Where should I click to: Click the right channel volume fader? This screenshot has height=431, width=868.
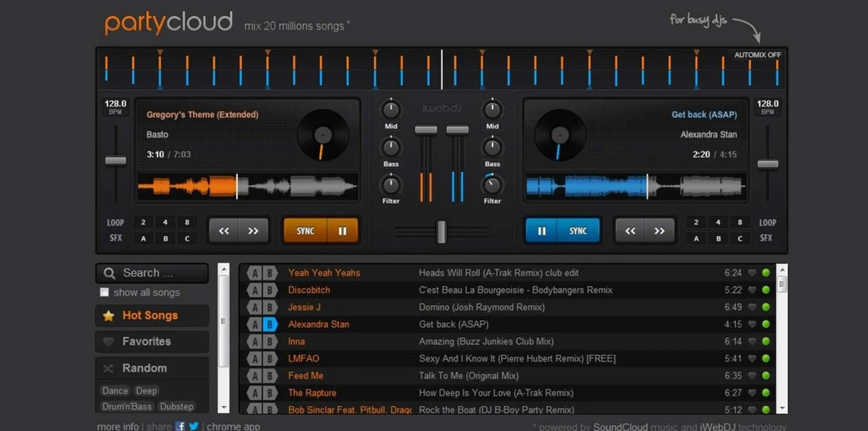pyautogui.click(x=458, y=130)
